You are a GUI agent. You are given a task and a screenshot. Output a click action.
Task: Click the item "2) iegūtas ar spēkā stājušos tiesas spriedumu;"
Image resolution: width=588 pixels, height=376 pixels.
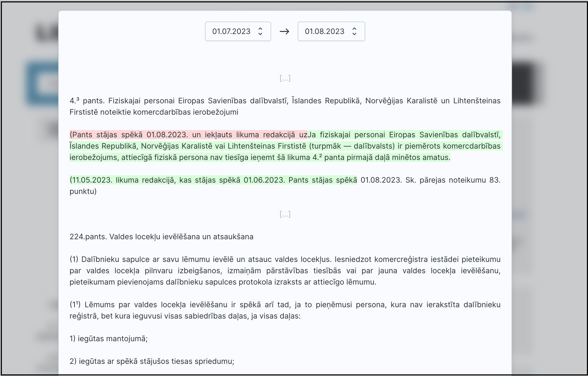pyautogui.click(x=152, y=361)
